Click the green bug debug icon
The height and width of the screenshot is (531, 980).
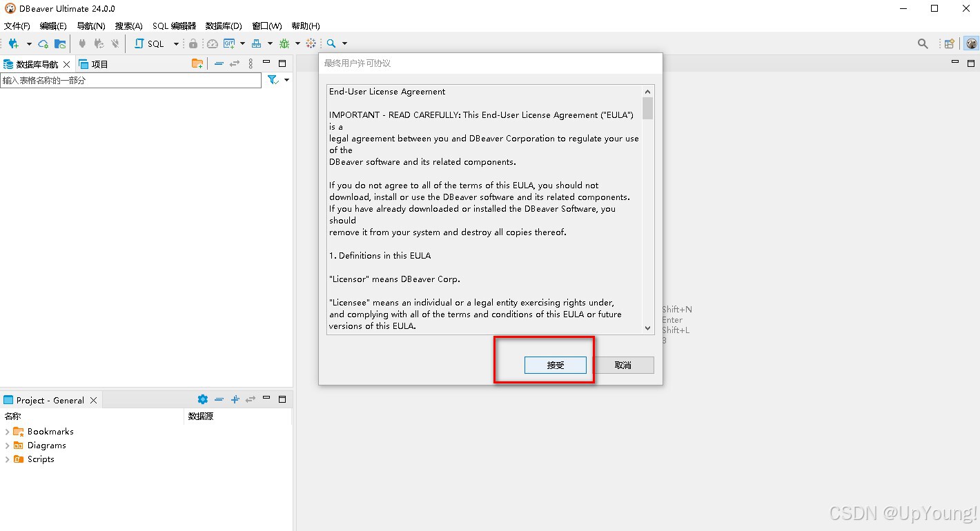(284, 43)
